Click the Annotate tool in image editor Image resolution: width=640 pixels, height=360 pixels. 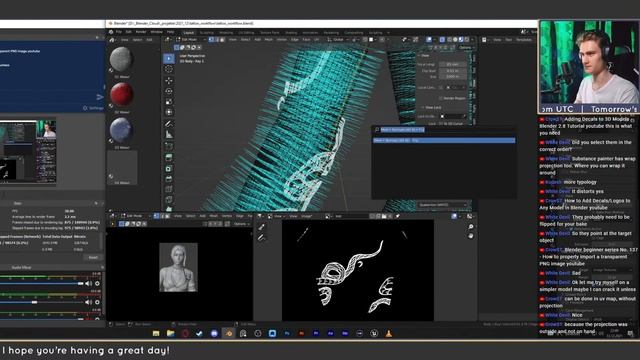click(x=262, y=237)
